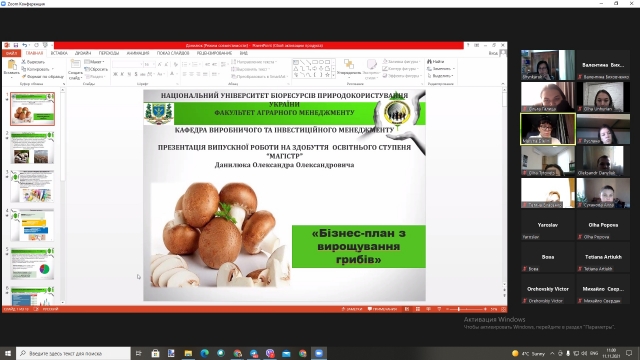Image resolution: width=640 pixels, height=360 pixels.
Task: Click the Slide Sorter view icon in status bar
Action: (x=418, y=309)
